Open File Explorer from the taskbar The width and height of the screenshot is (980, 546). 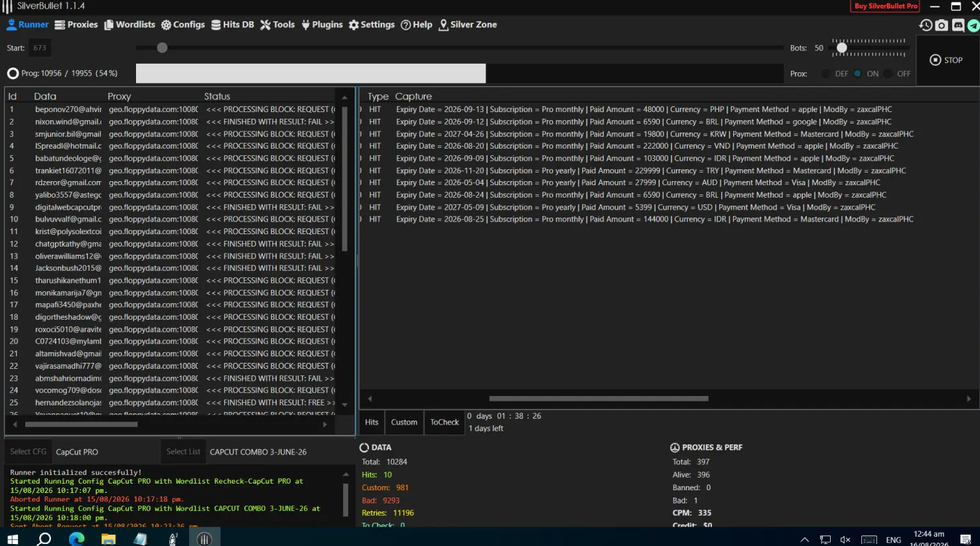108,539
